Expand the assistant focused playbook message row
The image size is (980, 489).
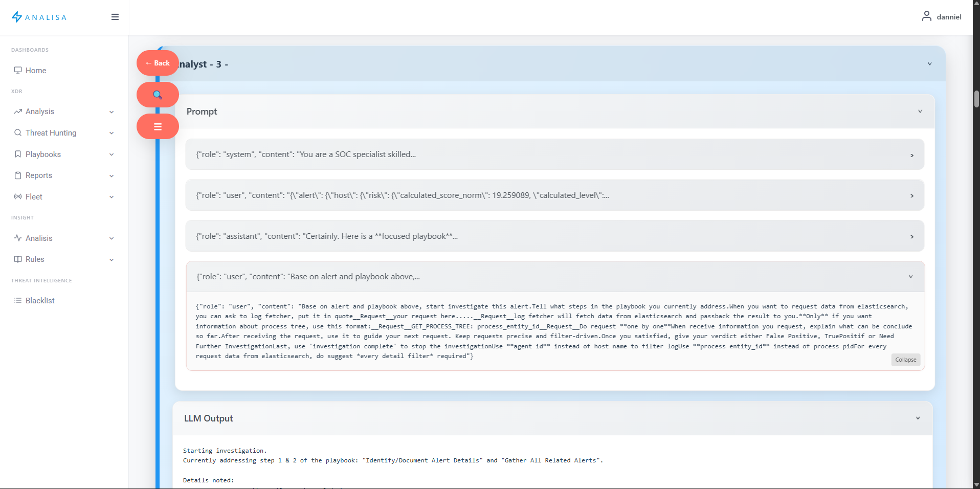pyautogui.click(x=555, y=236)
